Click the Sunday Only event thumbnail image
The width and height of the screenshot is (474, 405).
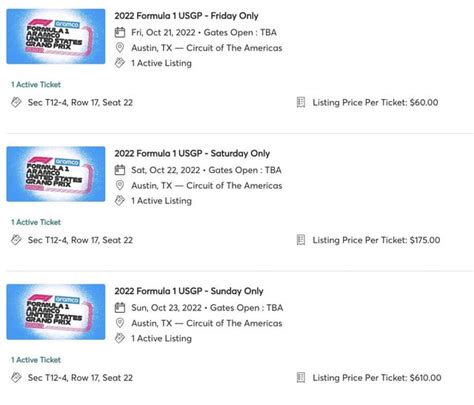56,312
